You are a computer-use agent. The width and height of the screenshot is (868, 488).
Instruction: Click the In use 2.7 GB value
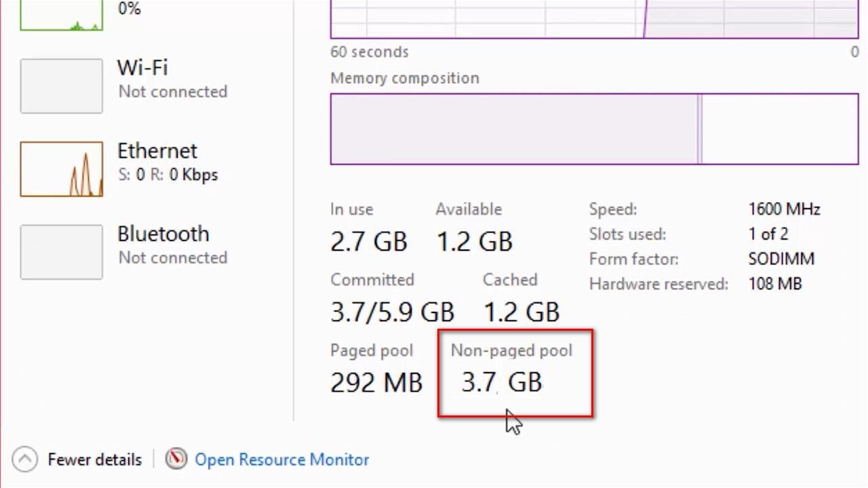tap(369, 242)
